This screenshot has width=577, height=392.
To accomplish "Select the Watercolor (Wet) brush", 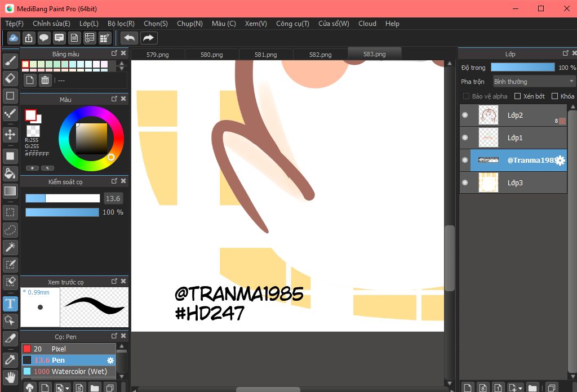I will click(x=69, y=372).
